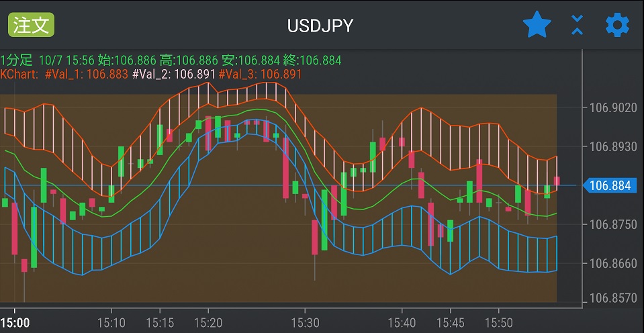644x333 pixels.
Task: Click the 終:106.884 close price value
Action: (x=312, y=61)
